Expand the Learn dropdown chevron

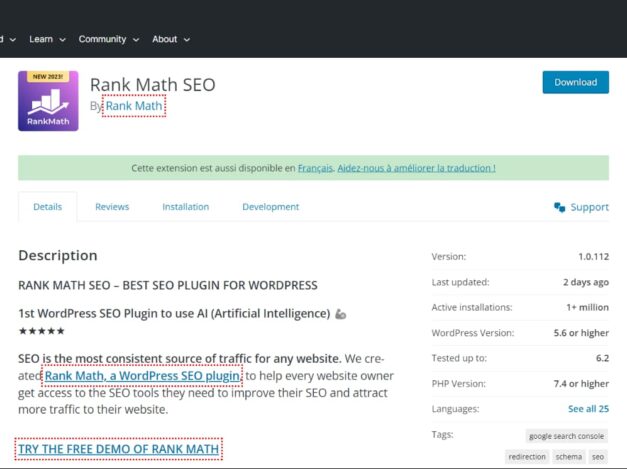pos(62,40)
